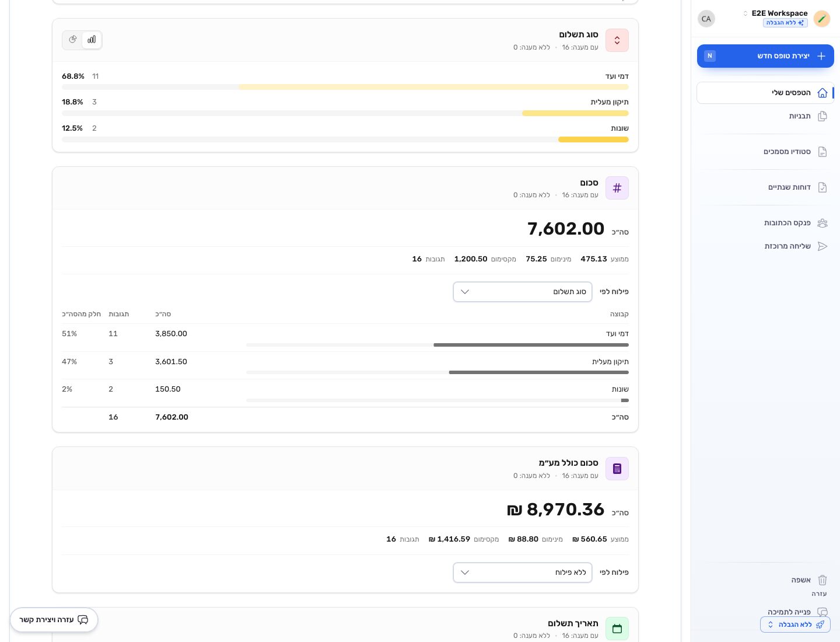Click the templates copy icon in sidebar
This screenshot has height=642, width=840.
point(822,116)
